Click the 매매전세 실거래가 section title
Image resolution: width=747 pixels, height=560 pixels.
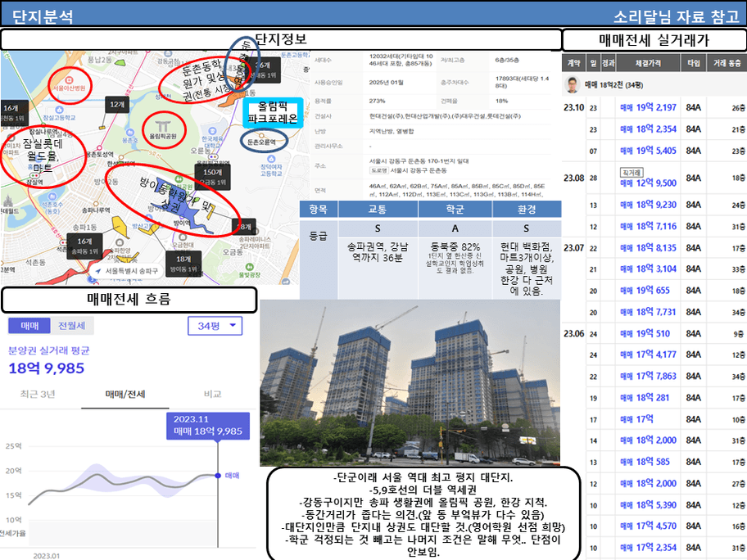point(654,40)
